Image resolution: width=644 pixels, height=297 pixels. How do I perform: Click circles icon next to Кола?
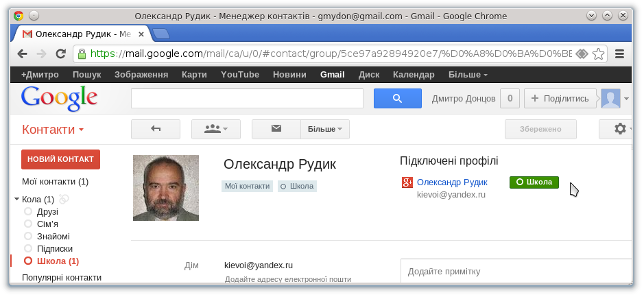coord(64,199)
